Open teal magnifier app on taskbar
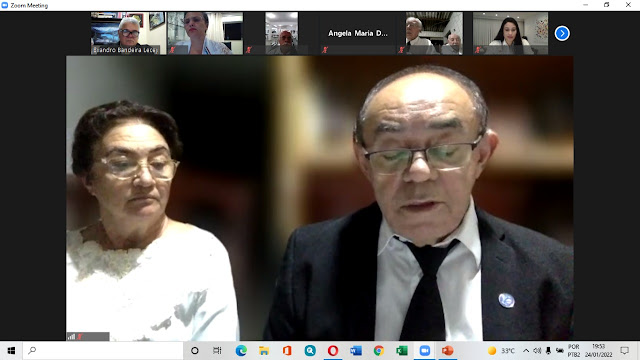 tap(310, 351)
